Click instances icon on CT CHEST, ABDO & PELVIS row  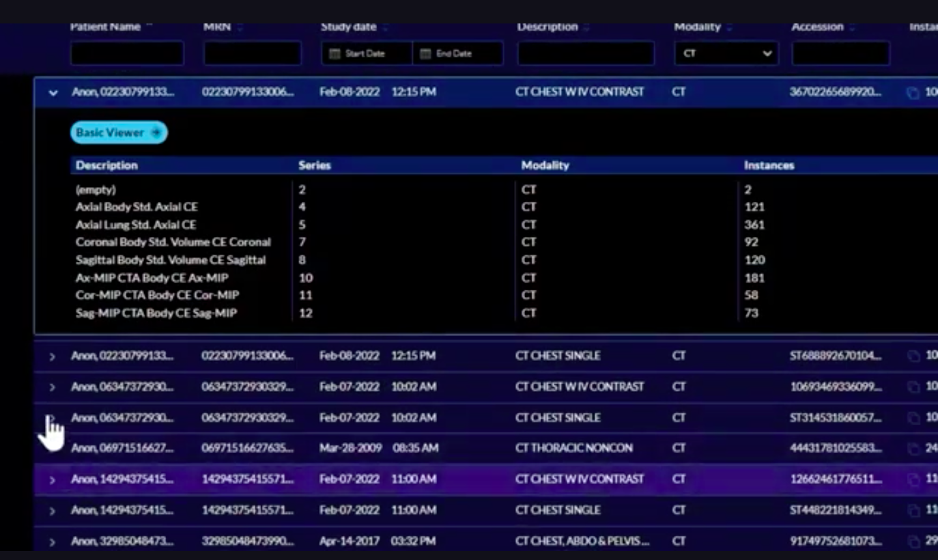[x=913, y=542]
